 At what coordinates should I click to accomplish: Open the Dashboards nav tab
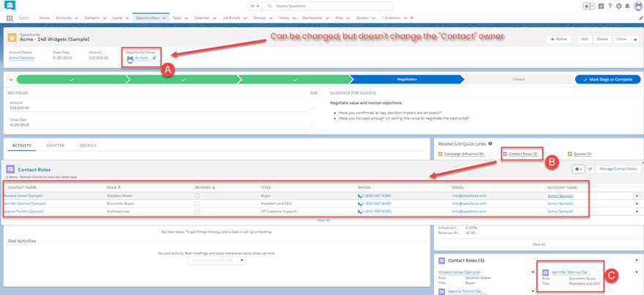coord(312,17)
